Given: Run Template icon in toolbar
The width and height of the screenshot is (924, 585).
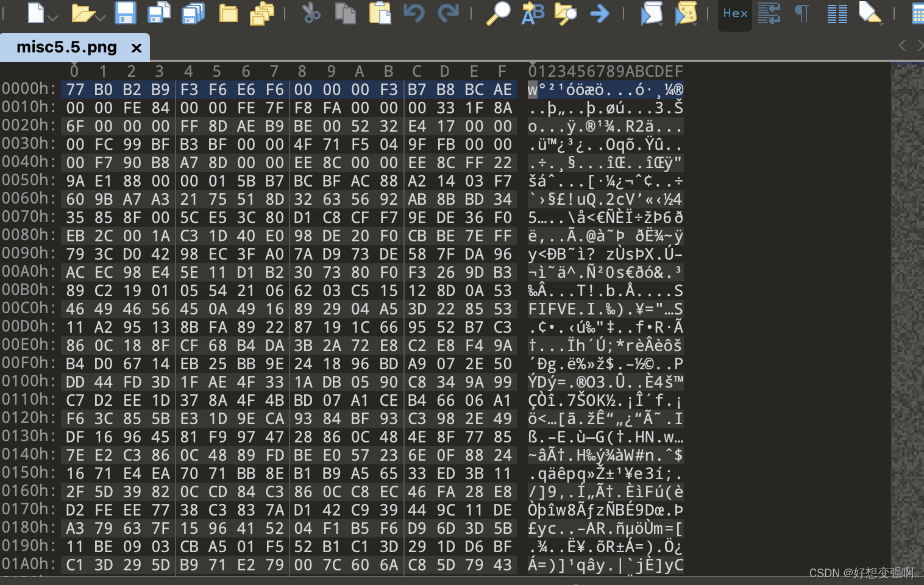Looking at the screenshot, I should [x=686, y=13].
